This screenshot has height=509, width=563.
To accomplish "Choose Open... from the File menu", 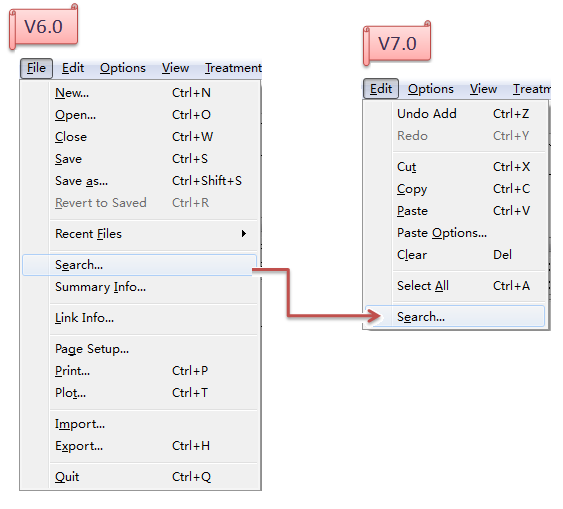I will [x=140, y=115].
